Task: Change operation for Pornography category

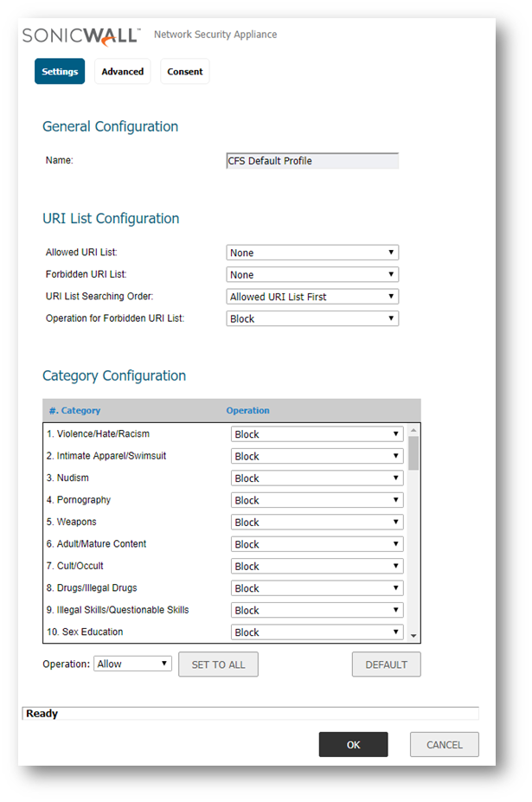Action: (317, 500)
